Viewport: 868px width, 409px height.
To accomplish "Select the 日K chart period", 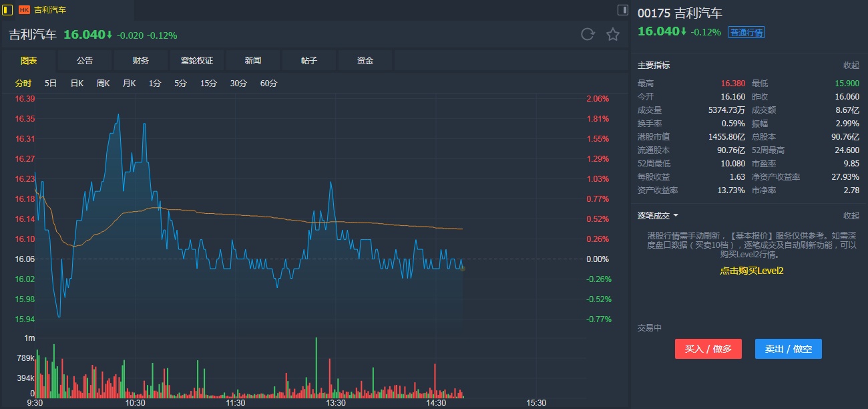I will pos(77,84).
